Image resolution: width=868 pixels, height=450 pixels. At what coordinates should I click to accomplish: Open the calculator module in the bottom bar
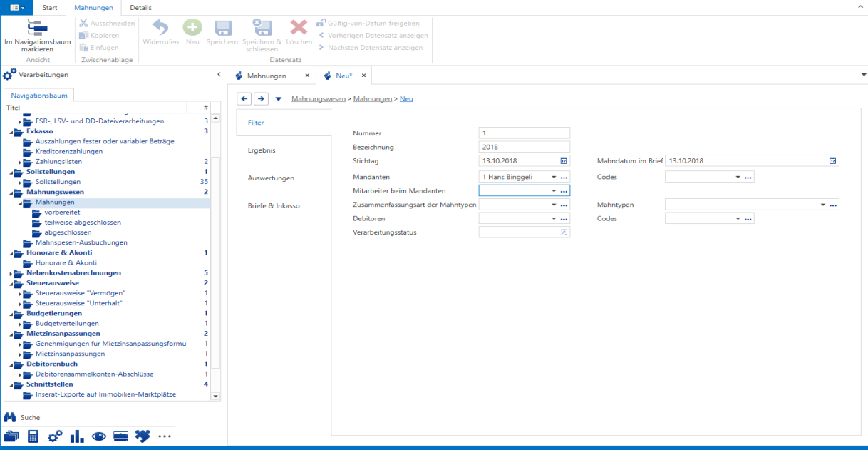pyautogui.click(x=33, y=436)
